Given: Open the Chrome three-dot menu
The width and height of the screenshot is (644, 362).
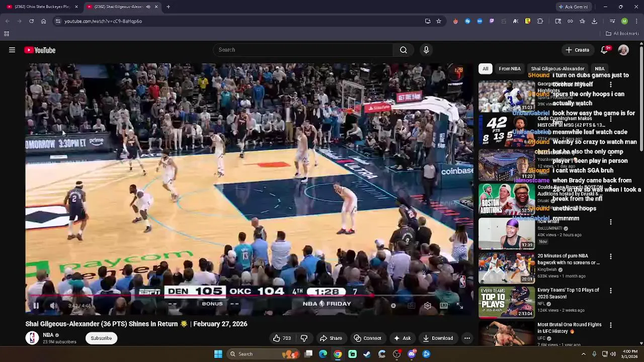Looking at the screenshot, I should (x=636, y=21).
